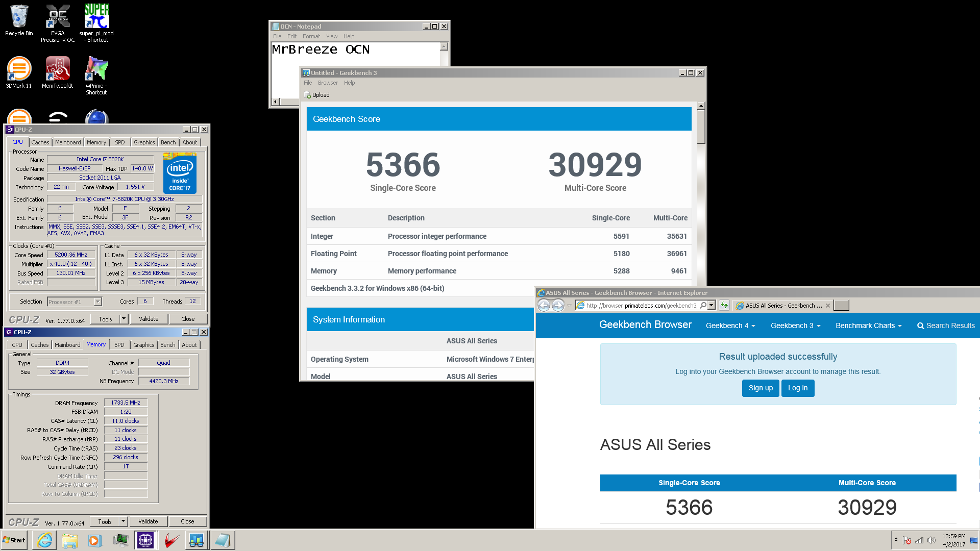Viewport: 980px width, 551px height.
Task: Open MemTweakIt desktop icon
Action: [58, 72]
